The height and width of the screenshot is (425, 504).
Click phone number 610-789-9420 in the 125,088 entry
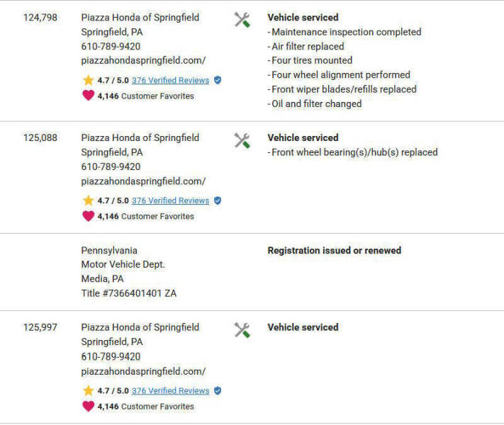click(x=111, y=166)
